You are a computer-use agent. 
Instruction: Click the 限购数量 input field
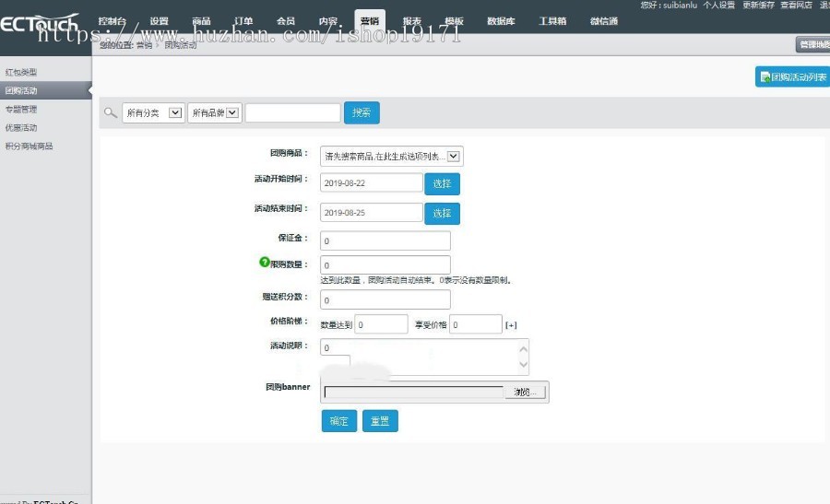[385, 265]
